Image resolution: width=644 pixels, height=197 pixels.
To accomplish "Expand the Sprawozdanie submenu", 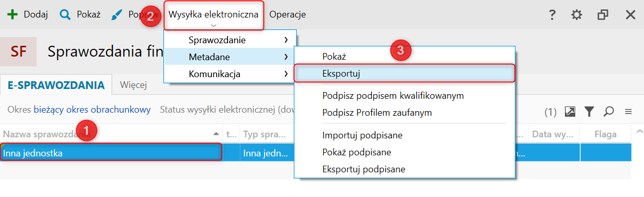I will (x=230, y=40).
